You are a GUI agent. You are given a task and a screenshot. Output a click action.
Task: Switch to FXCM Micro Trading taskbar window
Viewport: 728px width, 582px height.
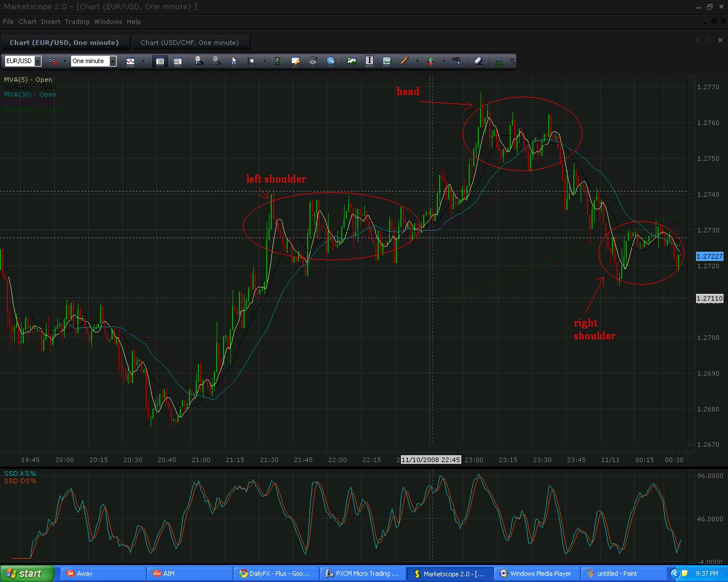[x=363, y=573]
